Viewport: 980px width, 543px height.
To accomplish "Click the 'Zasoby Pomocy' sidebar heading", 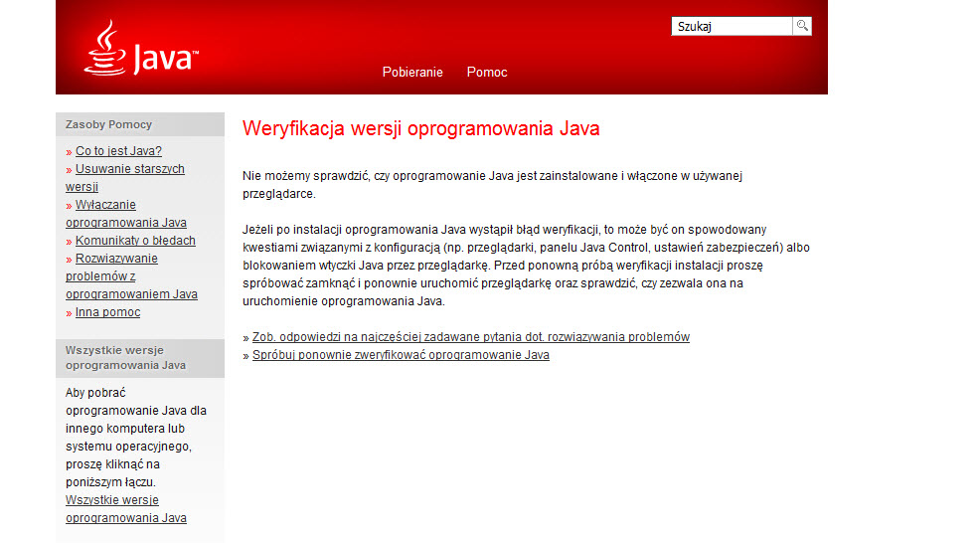I will 108,124.
